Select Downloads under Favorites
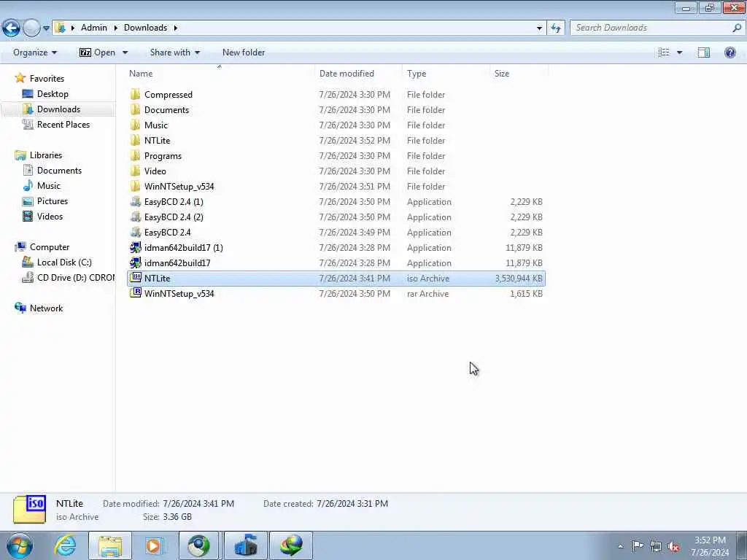The image size is (747, 560). coord(58,109)
